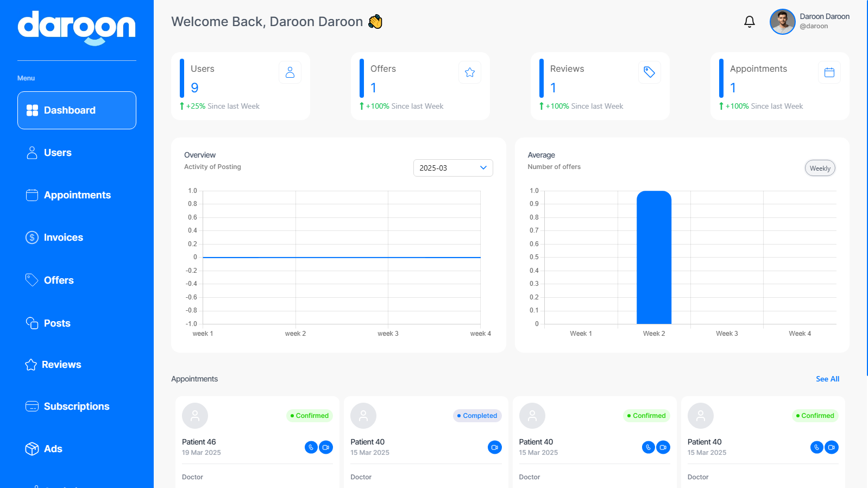This screenshot has height=488, width=868.
Task: Click video call icon for Patient 46
Action: (x=326, y=447)
